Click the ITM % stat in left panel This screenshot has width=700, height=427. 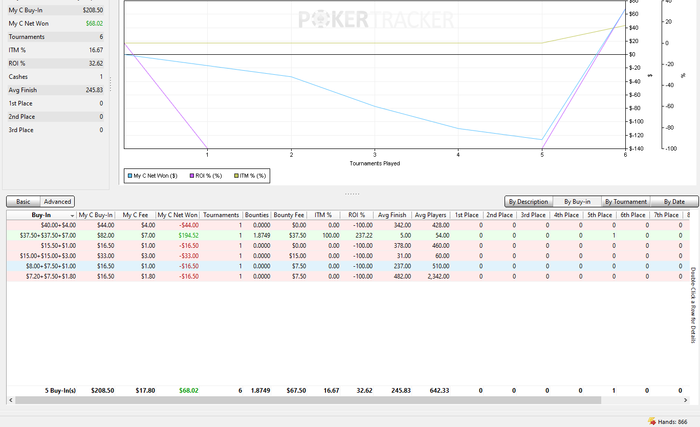56,50
